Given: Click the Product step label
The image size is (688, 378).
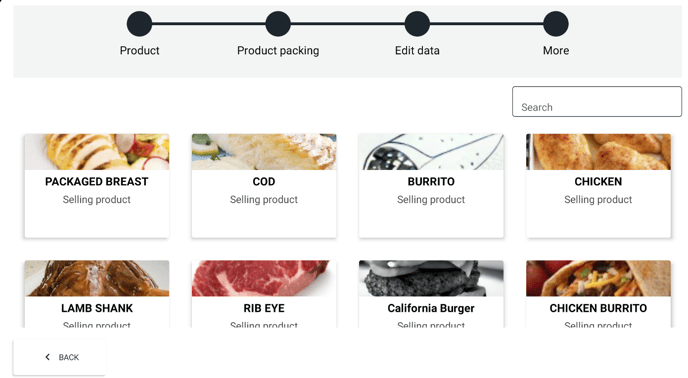Looking at the screenshot, I should click(x=140, y=50).
